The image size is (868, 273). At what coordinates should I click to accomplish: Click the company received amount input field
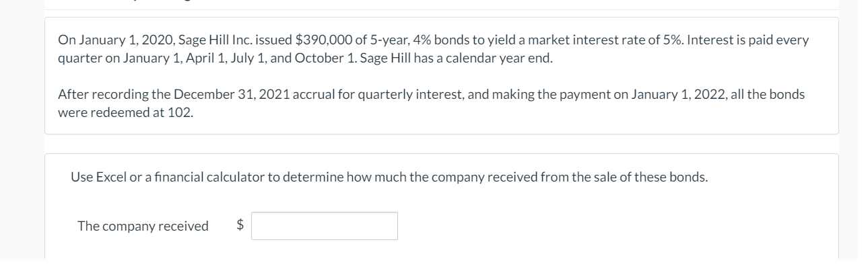(325, 226)
